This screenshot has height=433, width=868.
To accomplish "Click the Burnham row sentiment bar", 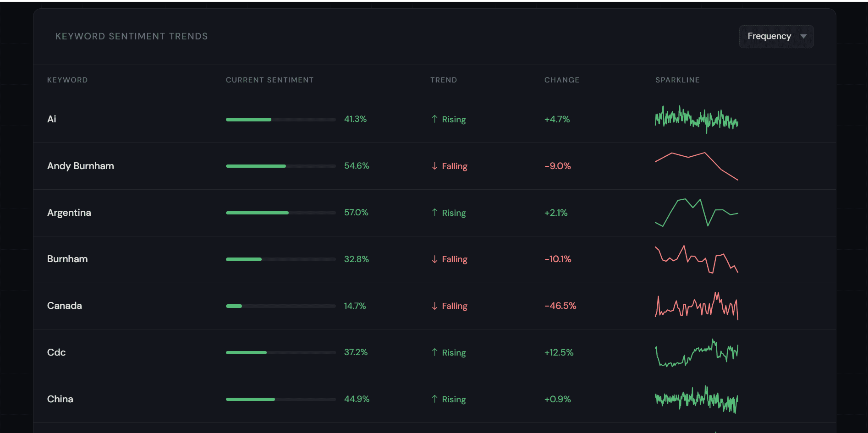I will pos(281,259).
